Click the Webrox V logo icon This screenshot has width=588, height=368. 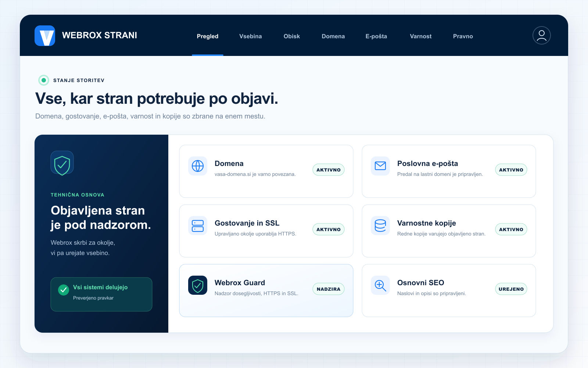click(45, 36)
